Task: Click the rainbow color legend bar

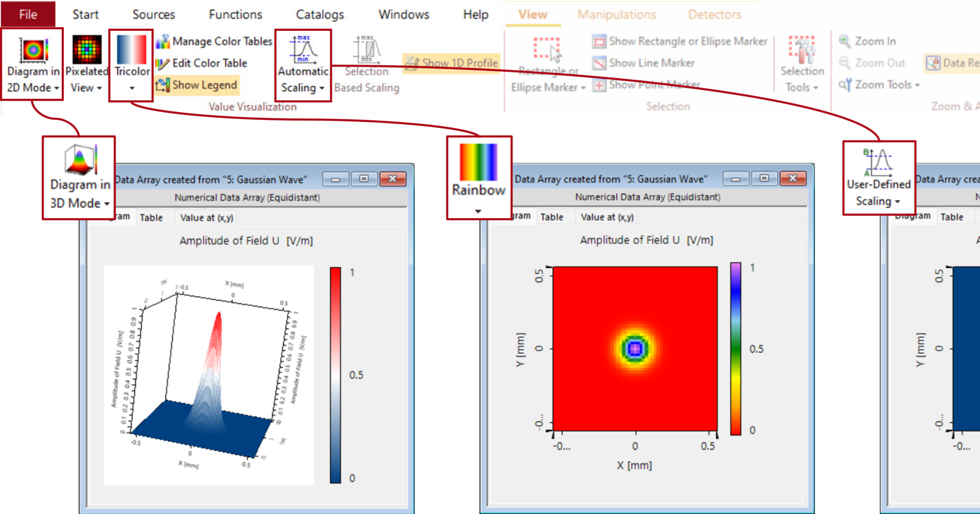Action: pos(735,349)
